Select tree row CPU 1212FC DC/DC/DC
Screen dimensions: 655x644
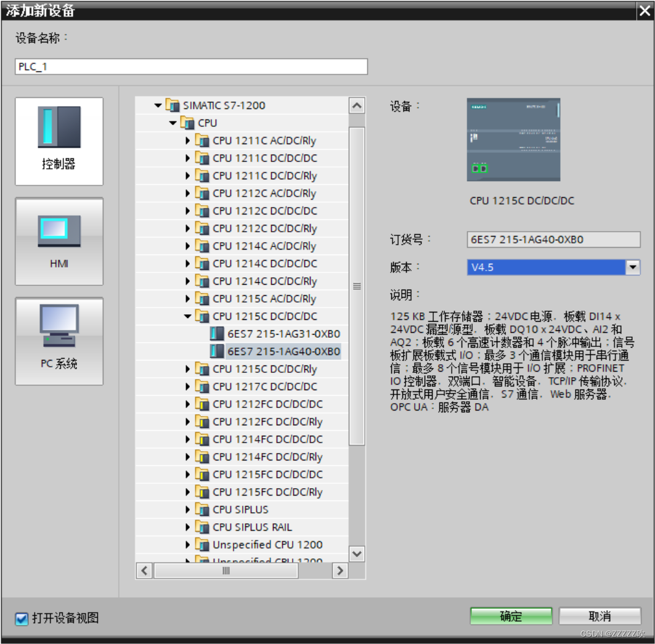click(242, 404)
